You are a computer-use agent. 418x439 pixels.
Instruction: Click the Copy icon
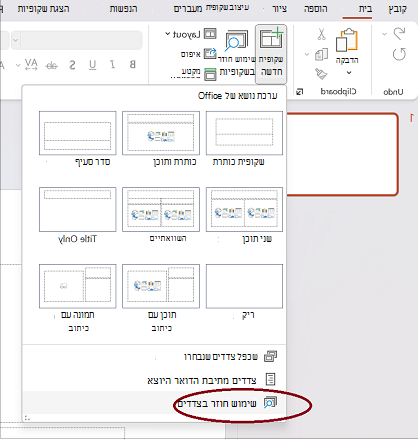tap(321, 54)
